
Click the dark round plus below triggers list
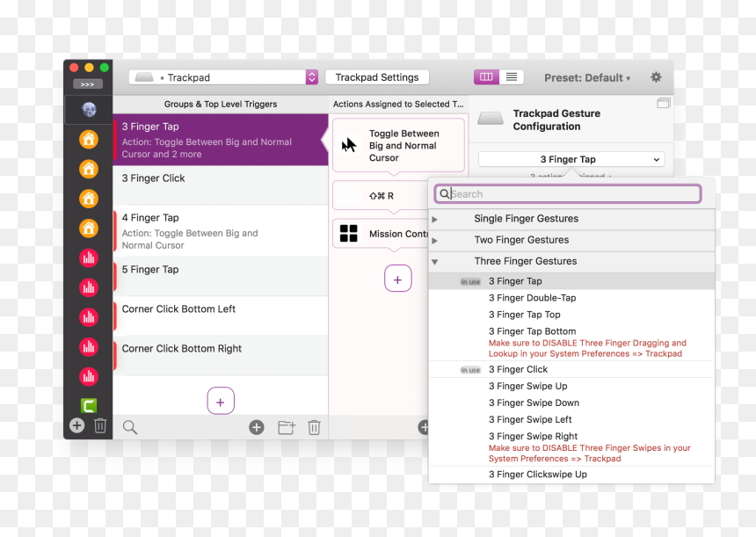click(257, 427)
